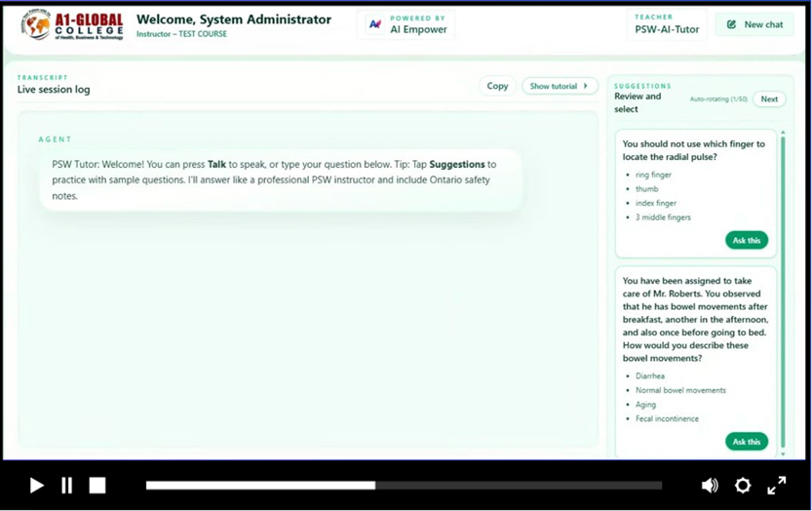Screen dimensions: 812x511
Task: Click Mr. Roberts question text
Action: (x=695, y=319)
